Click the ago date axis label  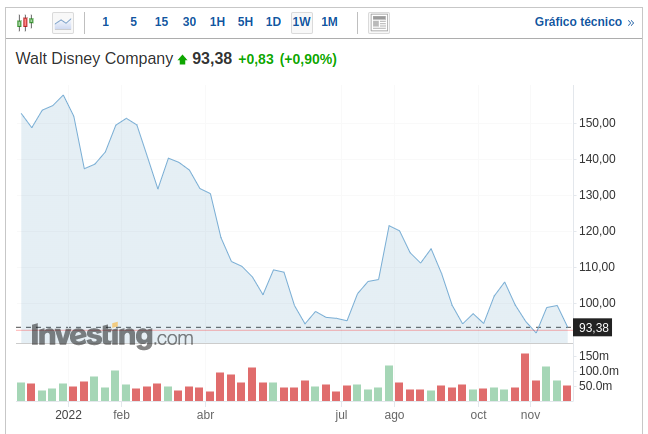click(x=394, y=415)
